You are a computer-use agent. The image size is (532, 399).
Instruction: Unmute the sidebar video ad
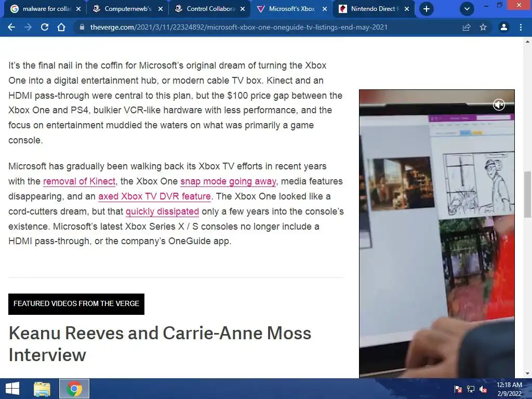tap(499, 104)
